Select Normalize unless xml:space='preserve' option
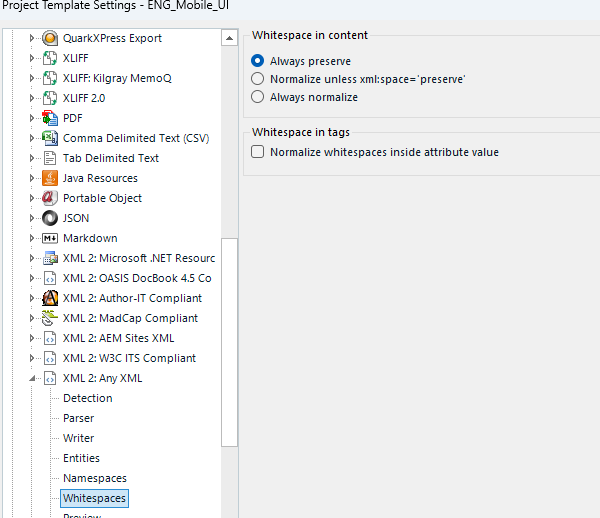The height and width of the screenshot is (518, 600). tap(258, 79)
